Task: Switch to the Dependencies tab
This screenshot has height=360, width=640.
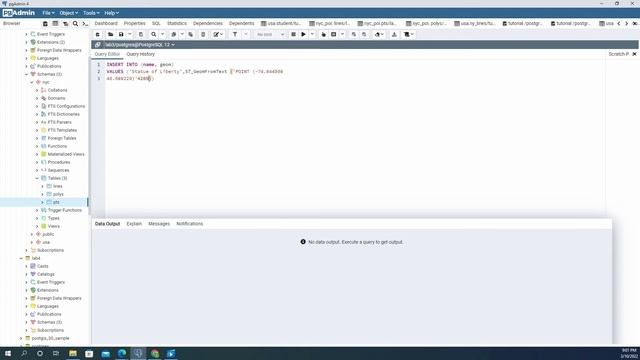Action: point(208,24)
